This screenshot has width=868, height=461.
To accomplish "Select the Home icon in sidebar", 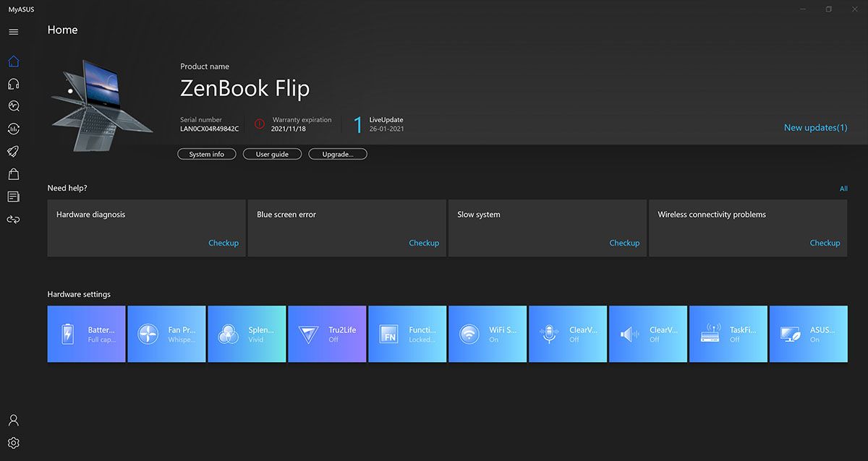I will tap(13, 61).
